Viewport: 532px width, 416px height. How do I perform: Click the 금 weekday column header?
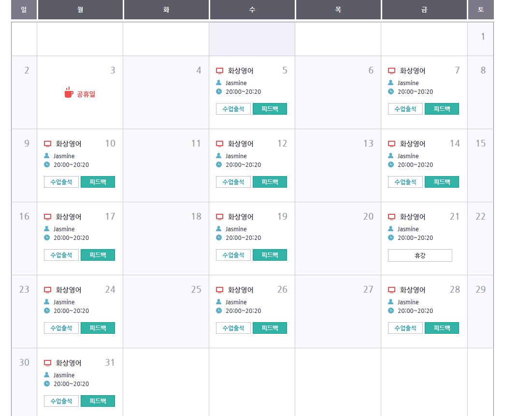pyautogui.click(x=424, y=10)
